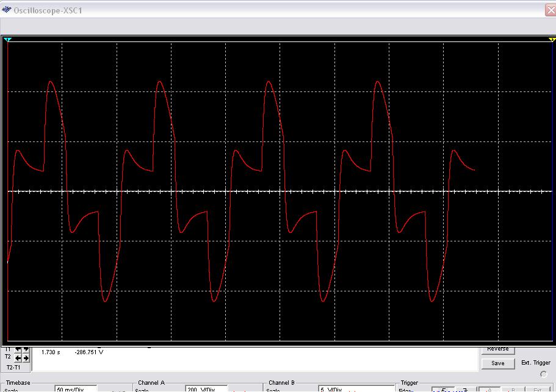Set trigger source to Ext
This screenshot has width=556, height=392.
(537, 390)
